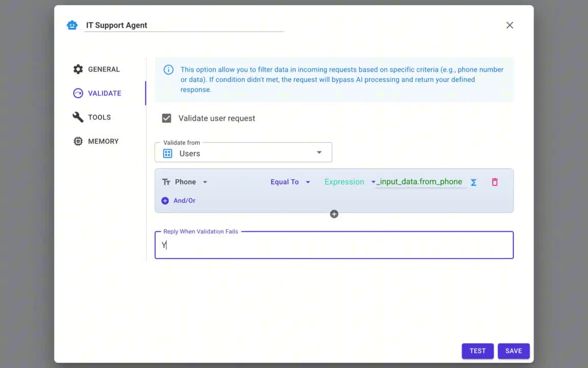The height and width of the screenshot is (368, 588).
Task: Switch to the Tools tab
Action: (x=92, y=117)
